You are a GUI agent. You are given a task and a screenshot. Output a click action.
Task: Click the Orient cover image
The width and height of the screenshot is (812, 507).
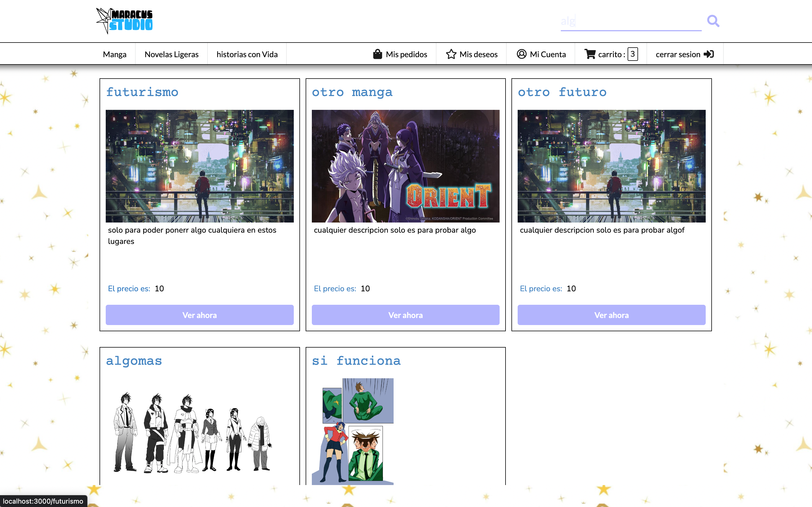pyautogui.click(x=405, y=166)
